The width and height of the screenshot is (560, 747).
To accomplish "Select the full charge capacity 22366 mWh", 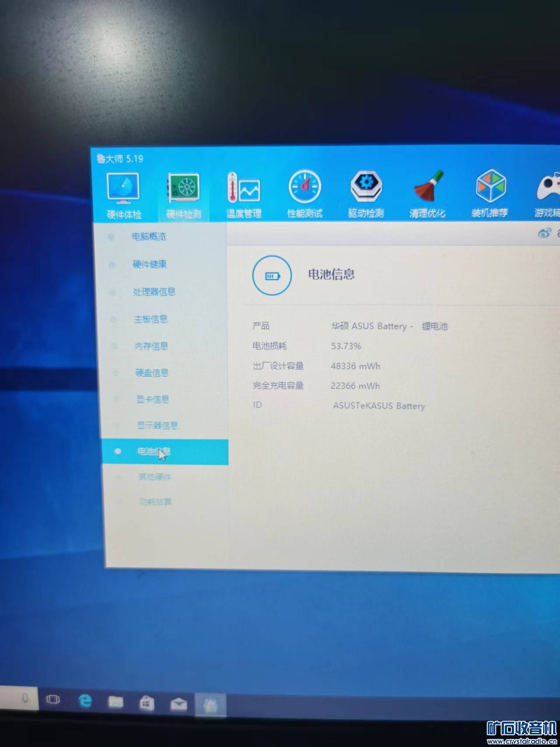I will point(355,385).
